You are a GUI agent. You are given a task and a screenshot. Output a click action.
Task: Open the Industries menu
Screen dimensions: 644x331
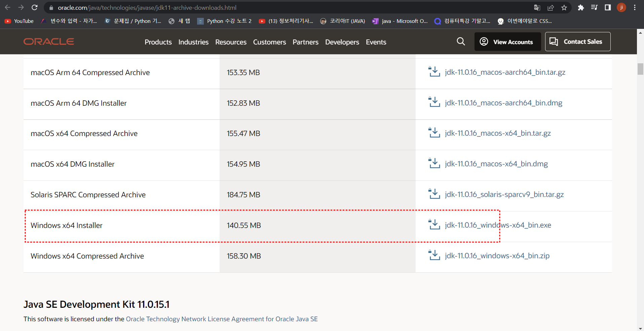point(193,42)
